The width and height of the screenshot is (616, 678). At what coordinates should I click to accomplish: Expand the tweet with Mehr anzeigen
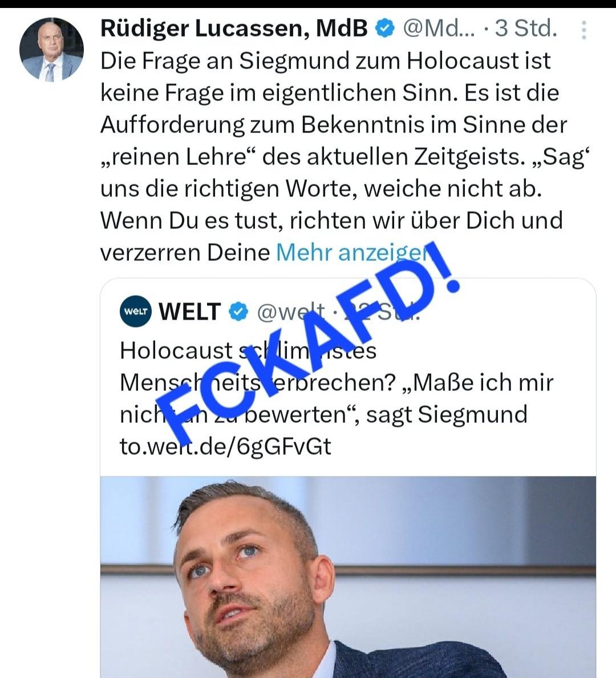[x=352, y=252]
